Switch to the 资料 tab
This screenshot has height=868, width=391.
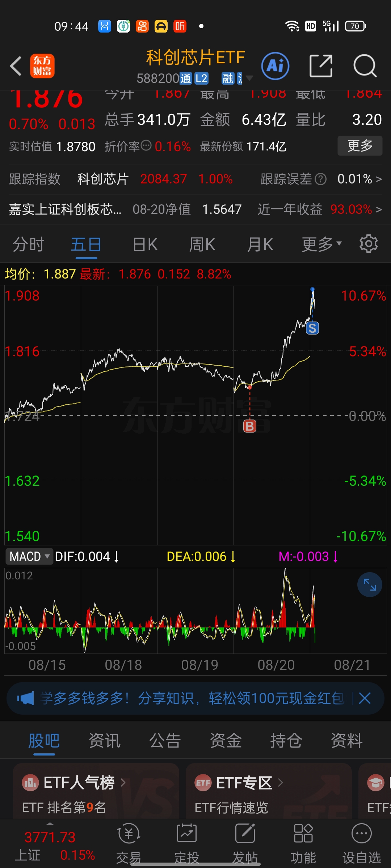click(347, 740)
